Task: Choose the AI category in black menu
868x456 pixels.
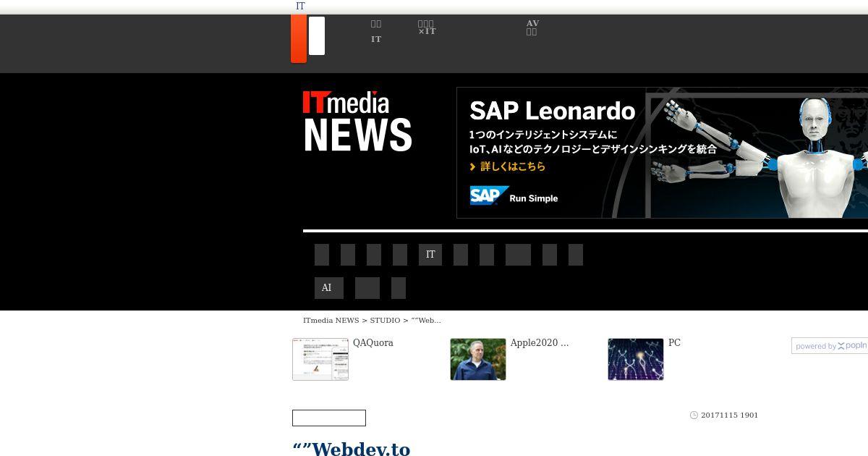Action: [x=329, y=288]
